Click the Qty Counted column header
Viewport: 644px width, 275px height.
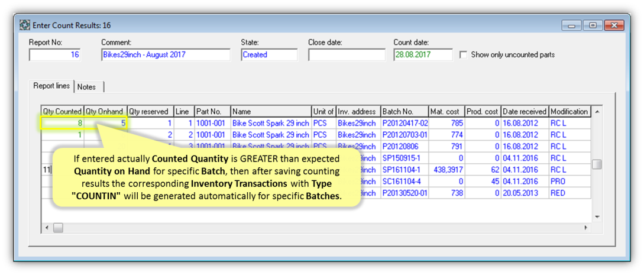[63, 111]
